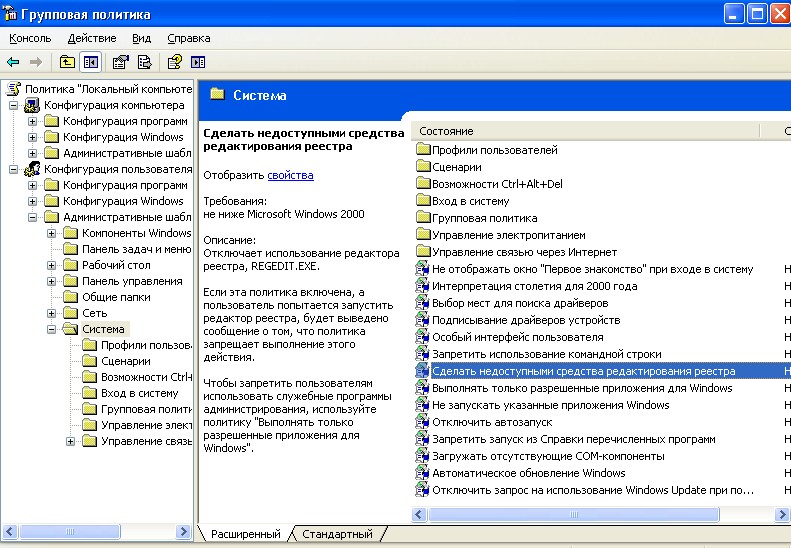791x548 pixels.
Task: Click the Up one level folder icon
Action: click(67, 62)
